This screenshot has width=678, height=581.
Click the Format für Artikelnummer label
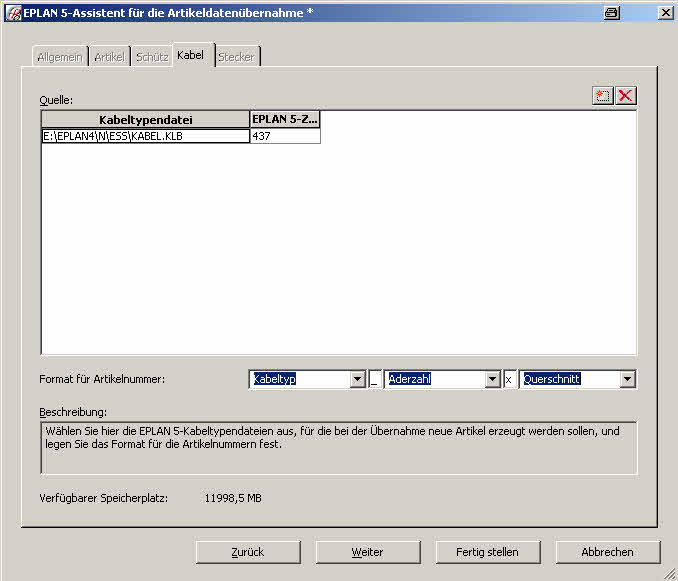tap(102, 380)
